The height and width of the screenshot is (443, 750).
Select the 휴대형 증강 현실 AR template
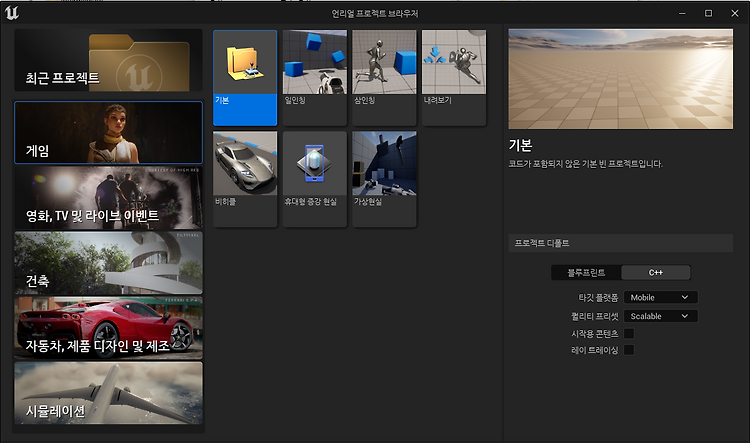(x=315, y=179)
